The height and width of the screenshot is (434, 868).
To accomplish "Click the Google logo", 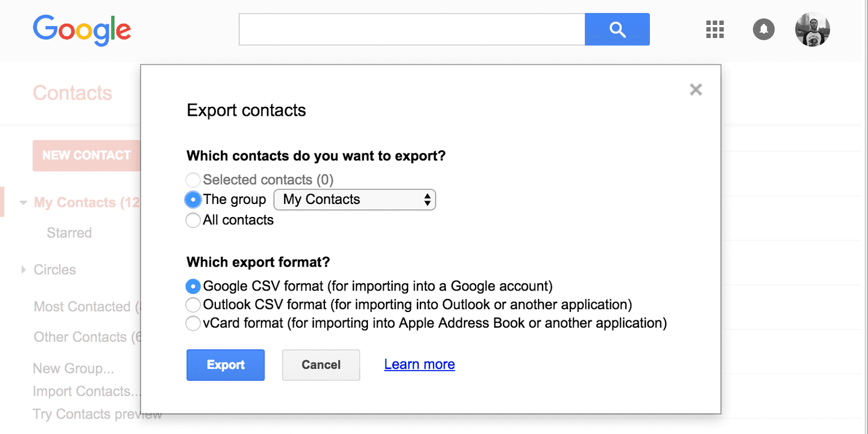I will pyautogui.click(x=82, y=29).
